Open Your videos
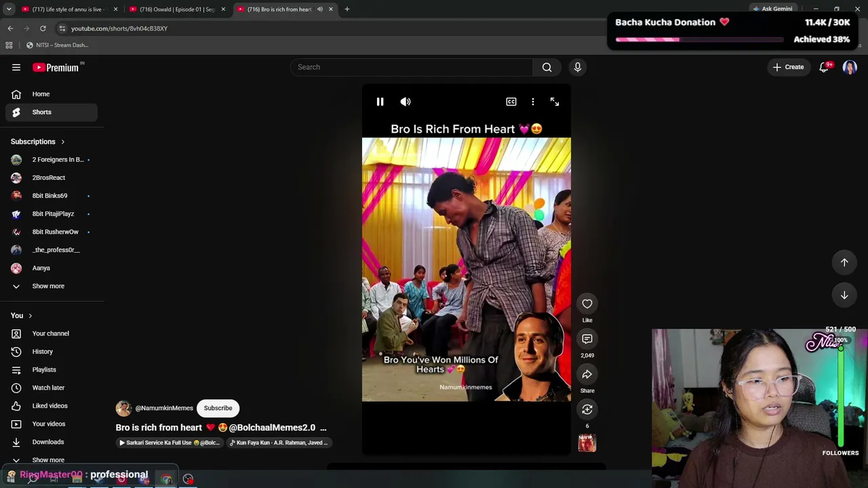 tap(52, 424)
